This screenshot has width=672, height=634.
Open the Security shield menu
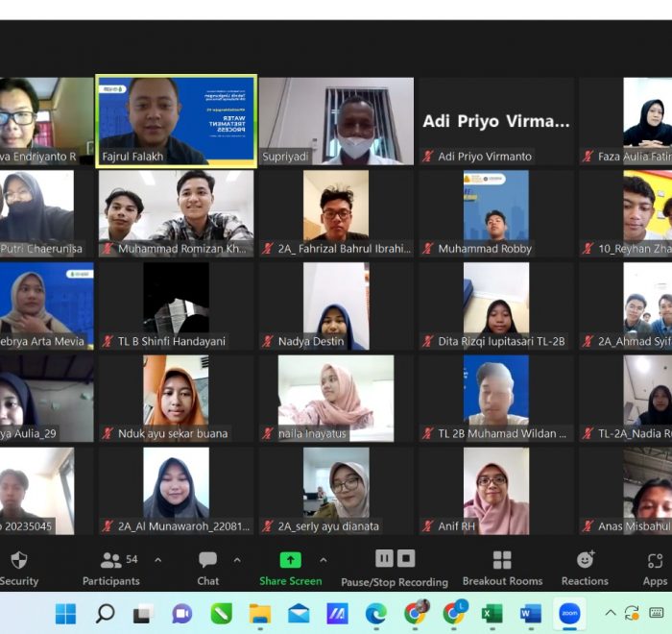[18, 561]
